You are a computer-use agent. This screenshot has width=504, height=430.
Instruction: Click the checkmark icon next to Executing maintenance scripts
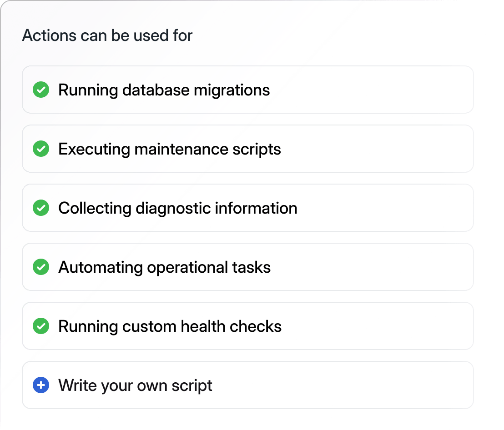pyautogui.click(x=41, y=149)
